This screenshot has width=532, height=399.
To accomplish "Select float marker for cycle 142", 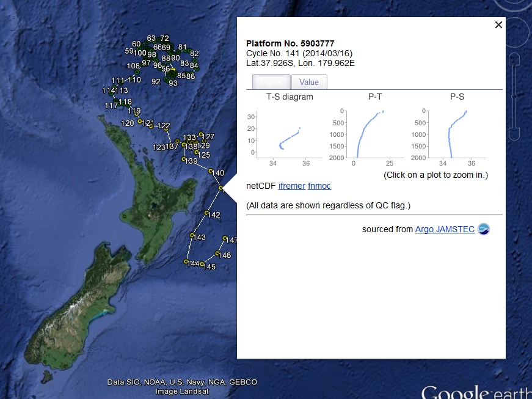I will (x=205, y=213).
